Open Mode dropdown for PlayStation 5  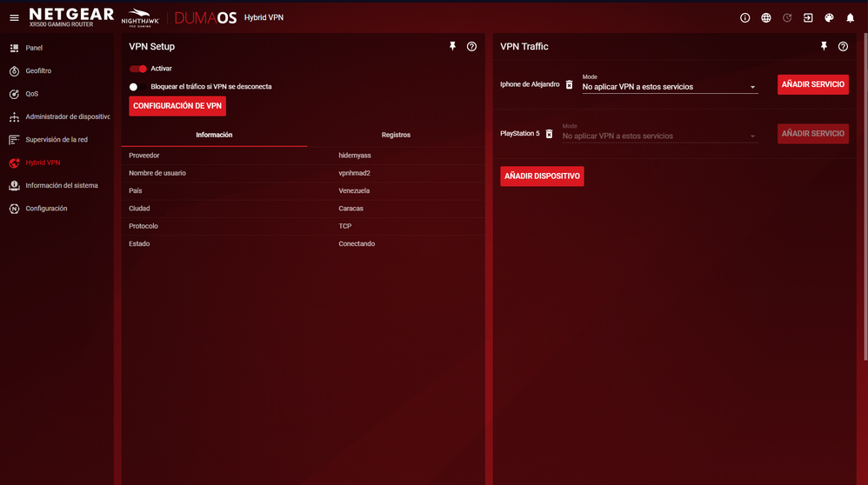(660, 136)
